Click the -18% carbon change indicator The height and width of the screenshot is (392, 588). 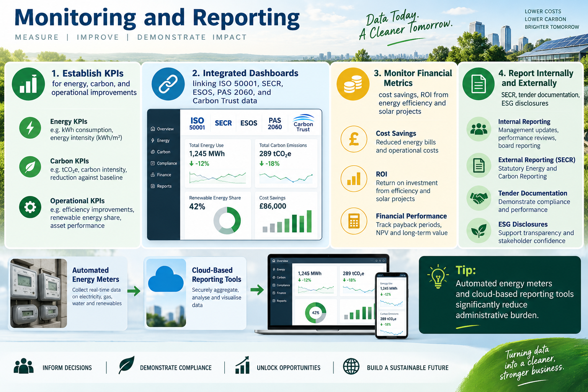[x=269, y=163]
